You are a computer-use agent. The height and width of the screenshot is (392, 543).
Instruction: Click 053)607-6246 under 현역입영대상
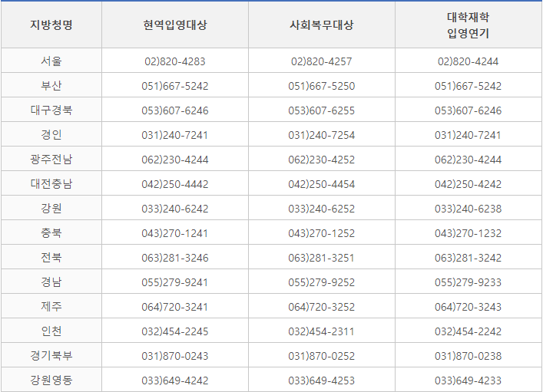tap(175, 110)
